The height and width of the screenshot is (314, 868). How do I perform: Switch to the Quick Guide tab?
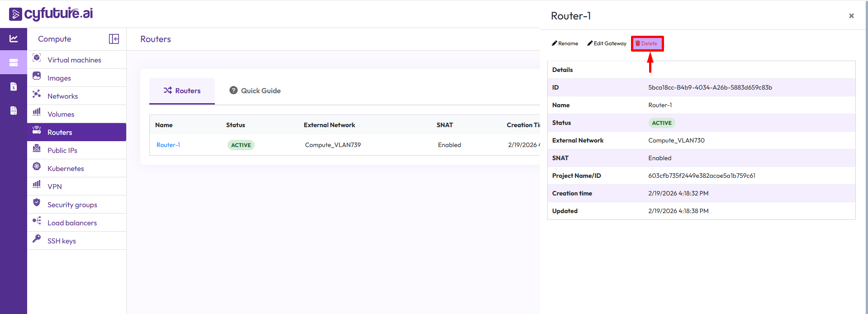pos(255,90)
